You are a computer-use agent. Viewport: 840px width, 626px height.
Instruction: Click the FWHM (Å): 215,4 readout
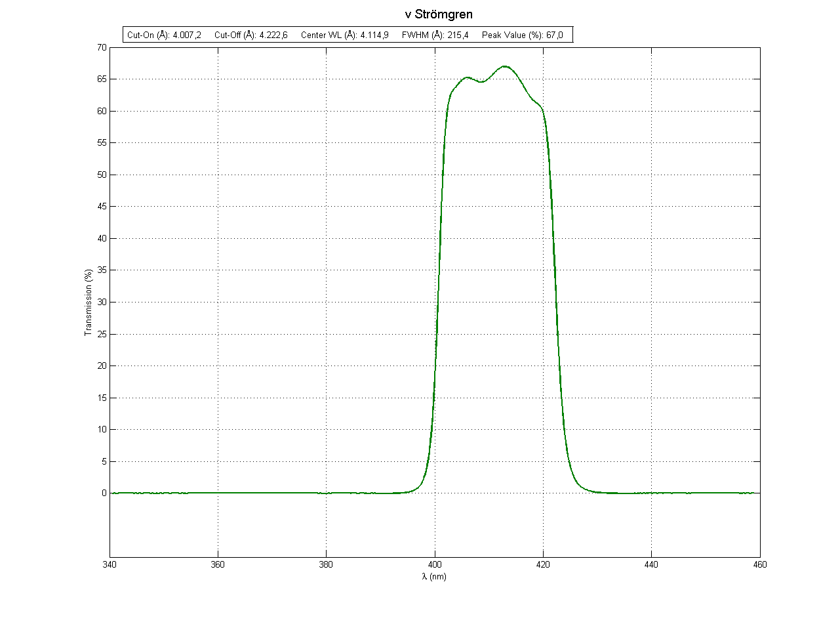click(435, 35)
